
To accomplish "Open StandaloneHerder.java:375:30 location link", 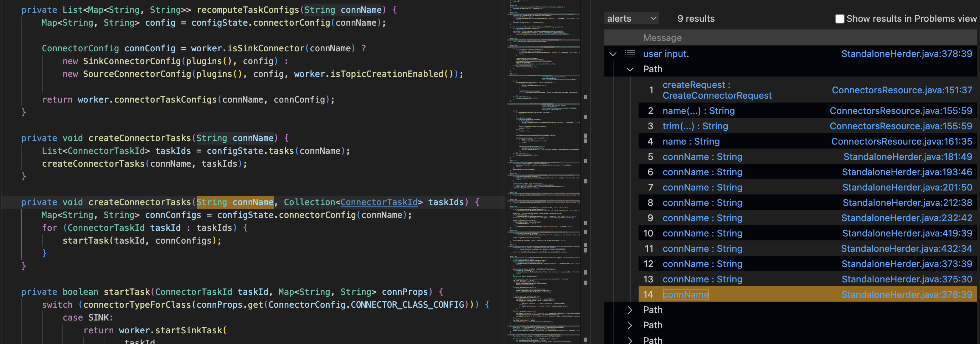I will tap(906, 279).
